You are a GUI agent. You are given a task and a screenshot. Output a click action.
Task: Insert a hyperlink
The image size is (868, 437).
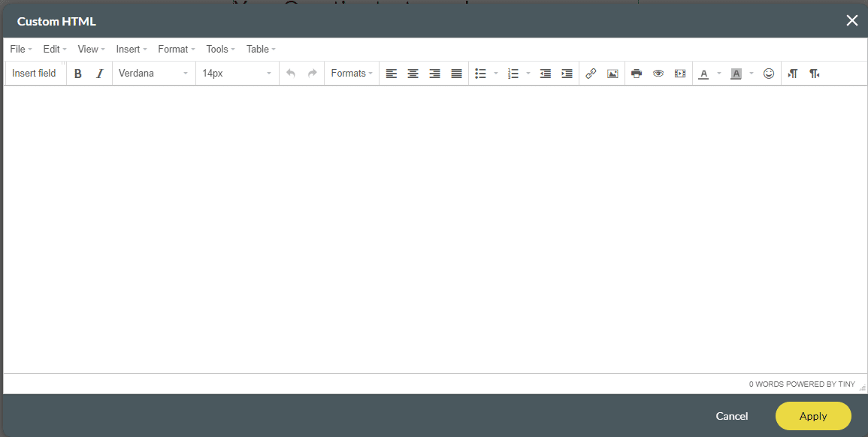[591, 73]
